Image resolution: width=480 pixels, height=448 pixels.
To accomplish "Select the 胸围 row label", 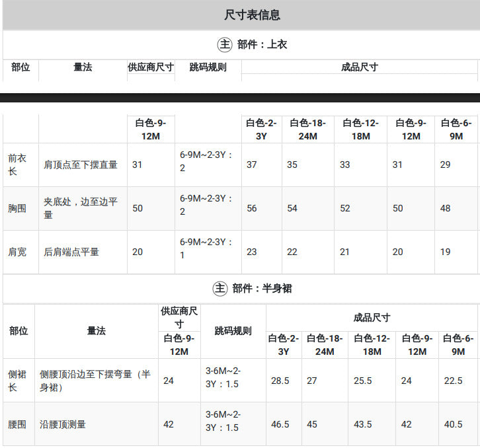I will pos(17,208).
